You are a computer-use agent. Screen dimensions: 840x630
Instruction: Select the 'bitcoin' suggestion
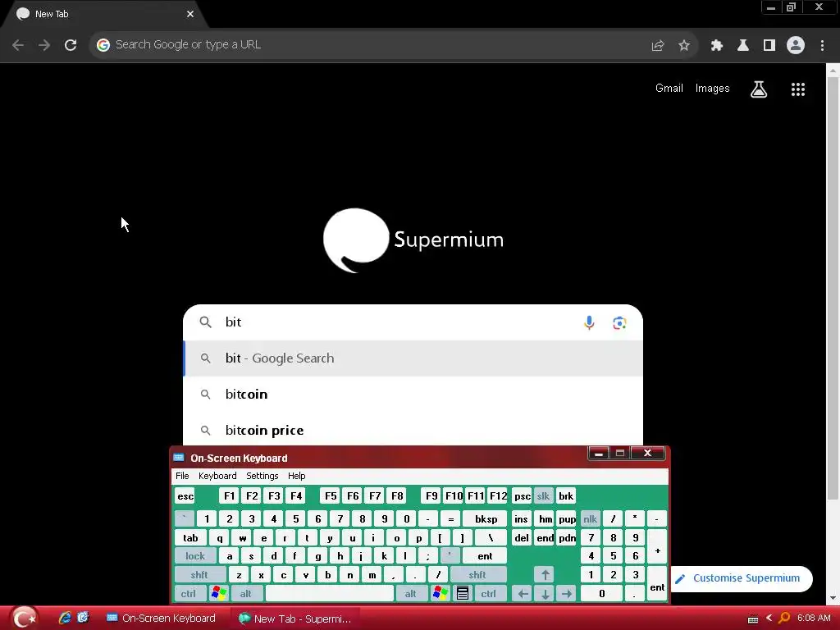pyautogui.click(x=413, y=395)
